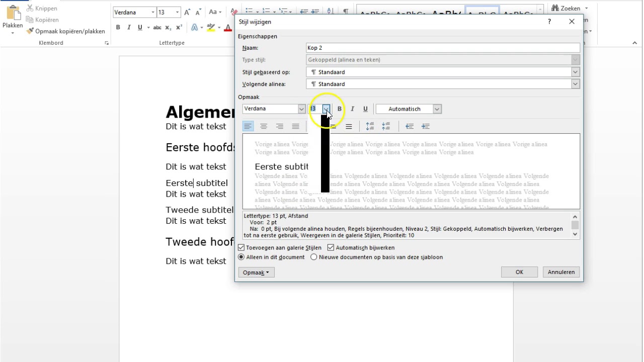Open Stijl gebaseerd op dropdown
The image size is (644, 362).
tap(576, 72)
